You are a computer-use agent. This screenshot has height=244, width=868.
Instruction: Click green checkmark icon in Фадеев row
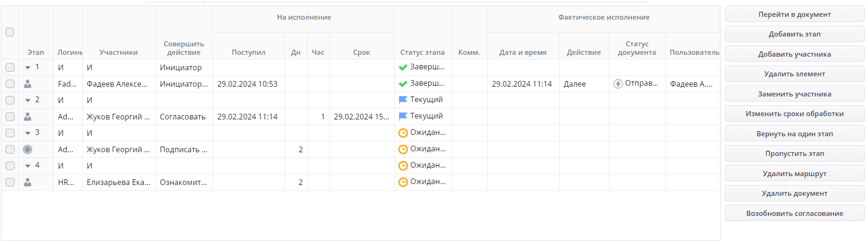(x=403, y=84)
